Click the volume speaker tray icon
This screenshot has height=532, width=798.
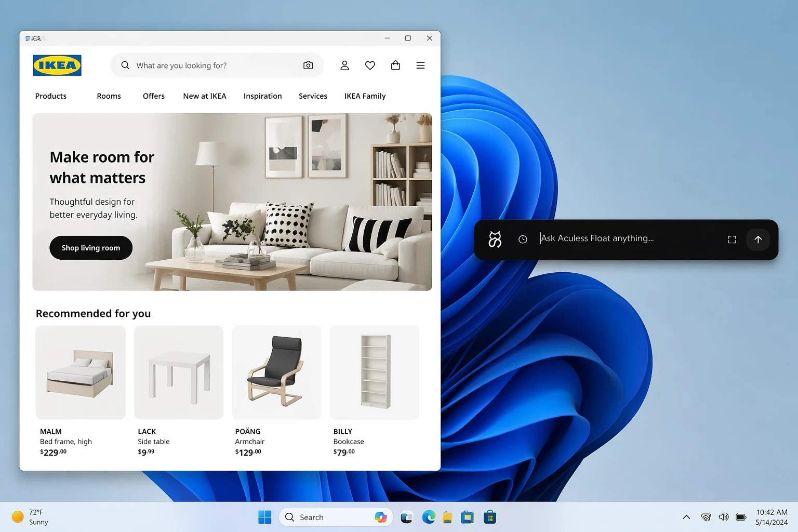click(724, 517)
